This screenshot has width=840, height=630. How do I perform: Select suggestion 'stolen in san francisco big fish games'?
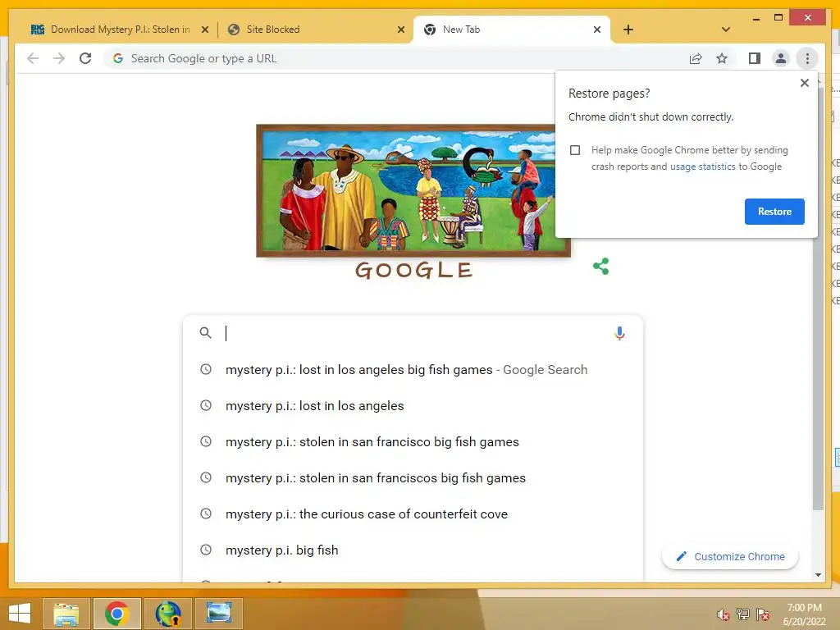coord(413,442)
